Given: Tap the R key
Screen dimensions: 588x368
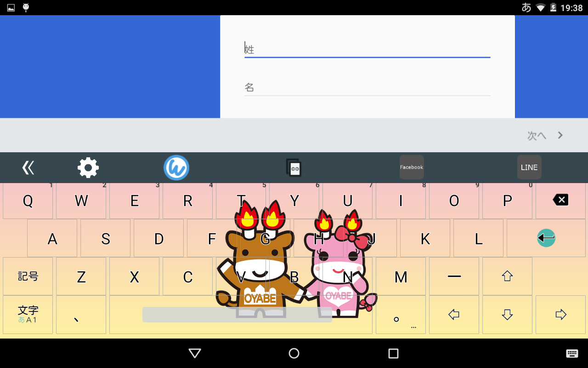Looking at the screenshot, I should (x=187, y=200).
